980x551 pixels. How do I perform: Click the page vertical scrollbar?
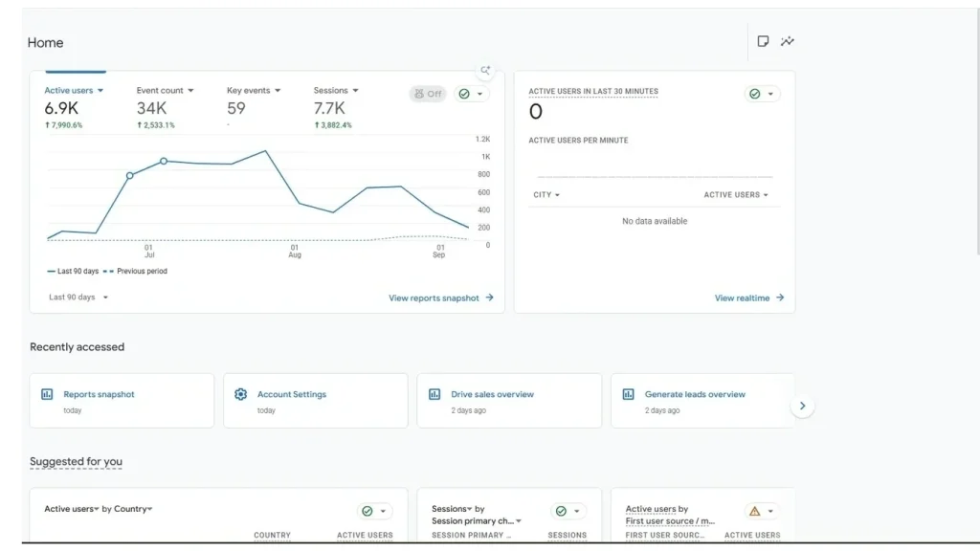click(x=978, y=131)
